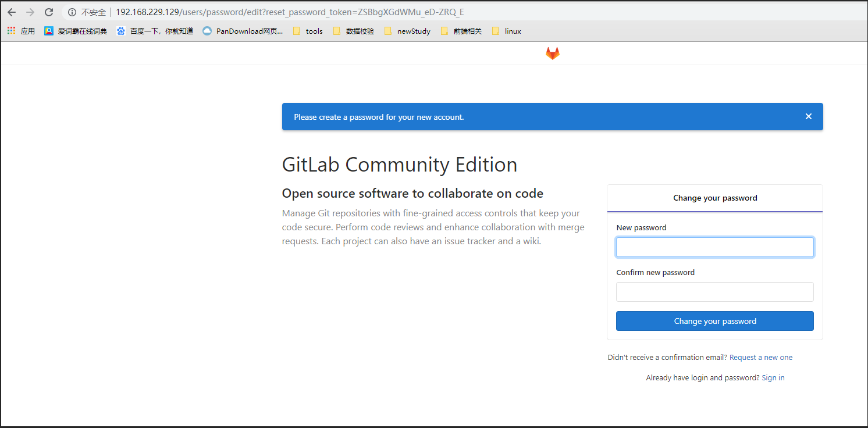Dismiss the blue alert banner
The width and height of the screenshot is (868, 428).
coord(808,116)
